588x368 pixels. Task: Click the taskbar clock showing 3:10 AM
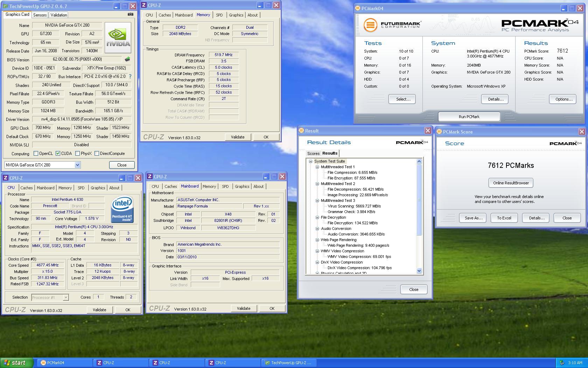pyautogui.click(x=575, y=363)
